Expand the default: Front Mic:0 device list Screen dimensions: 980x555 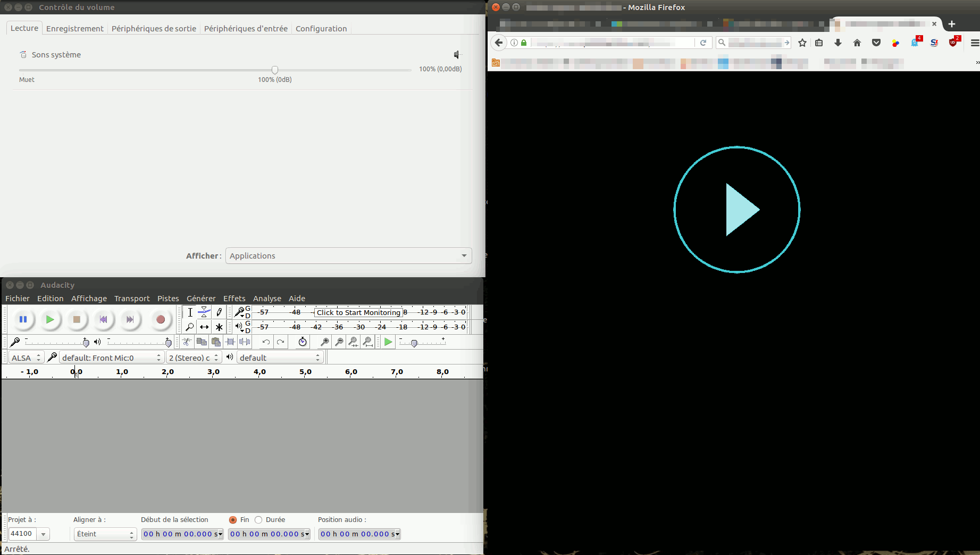pos(111,358)
